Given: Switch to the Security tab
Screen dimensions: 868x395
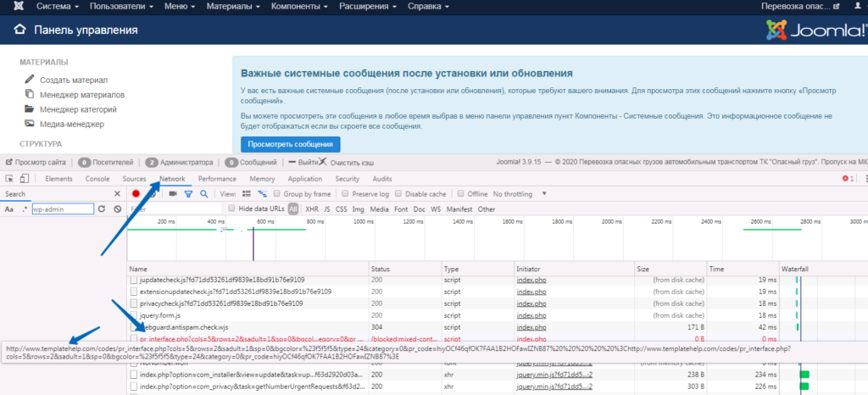Looking at the screenshot, I should [x=347, y=179].
